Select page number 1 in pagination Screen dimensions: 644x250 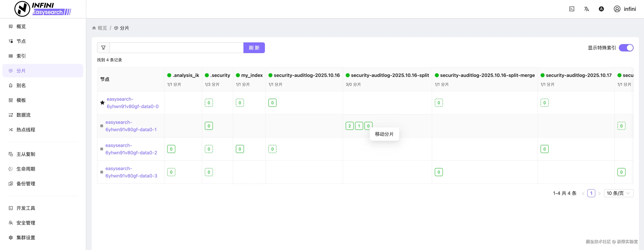coord(591,193)
